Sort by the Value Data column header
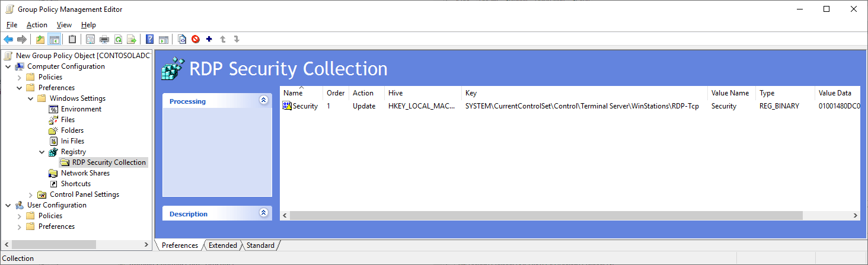This screenshot has width=868, height=265. pos(838,93)
